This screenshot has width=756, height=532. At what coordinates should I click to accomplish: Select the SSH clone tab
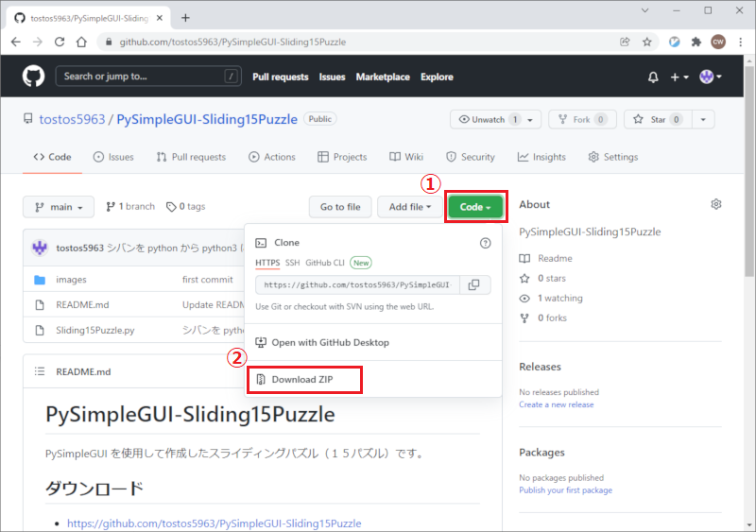[x=292, y=263]
